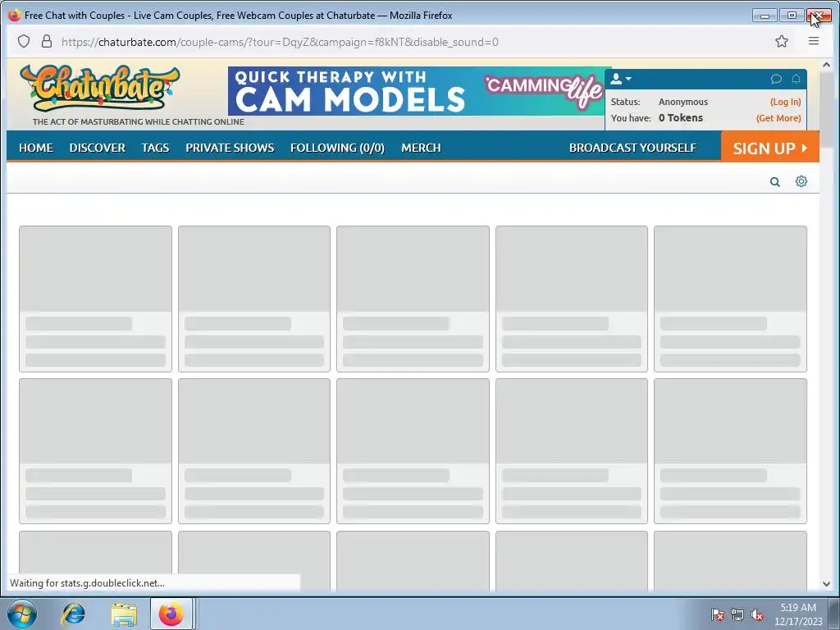Open the user account dropdown icon
The height and width of the screenshot is (630, 840).
(x=621, y=79)
